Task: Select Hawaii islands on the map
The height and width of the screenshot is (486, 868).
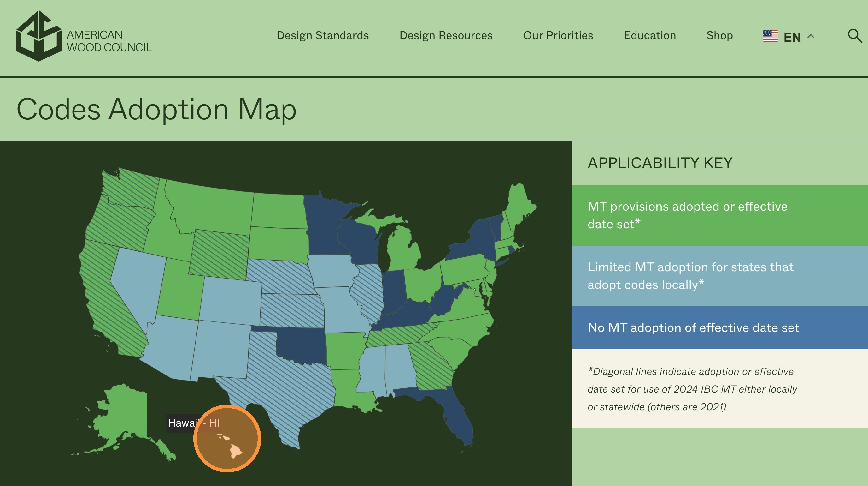Action: point(236,450)
